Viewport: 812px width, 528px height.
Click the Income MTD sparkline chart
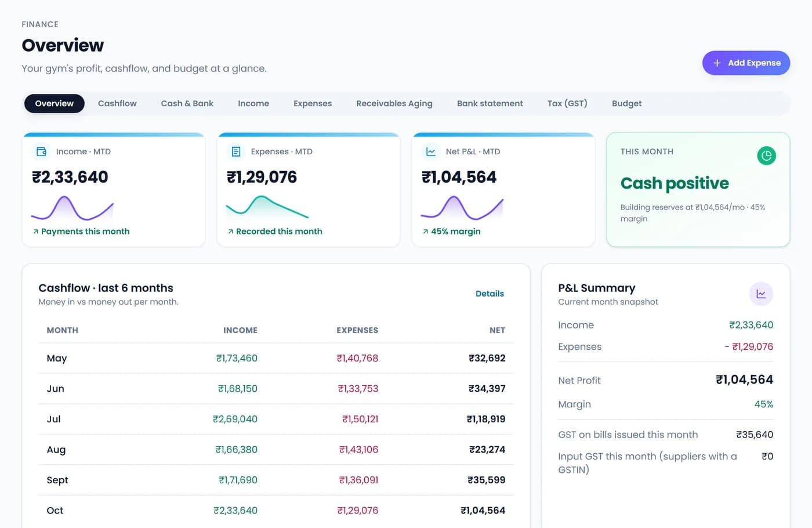(x=72, y=208)
